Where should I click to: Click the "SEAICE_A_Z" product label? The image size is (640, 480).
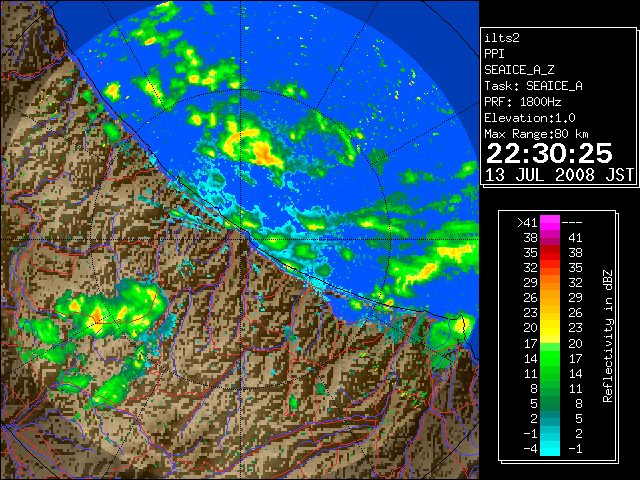pyautogui.click(x=519, y=70)
